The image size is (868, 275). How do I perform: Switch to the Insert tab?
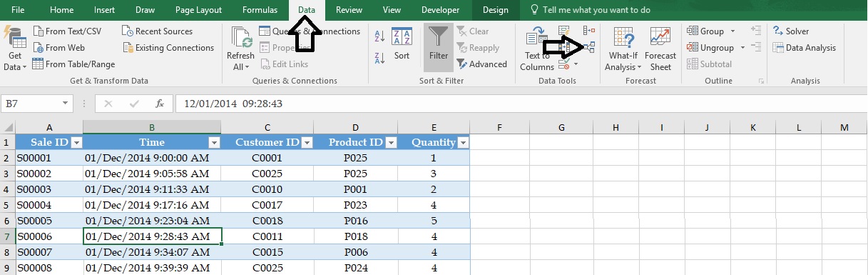[x=104, y=10]
